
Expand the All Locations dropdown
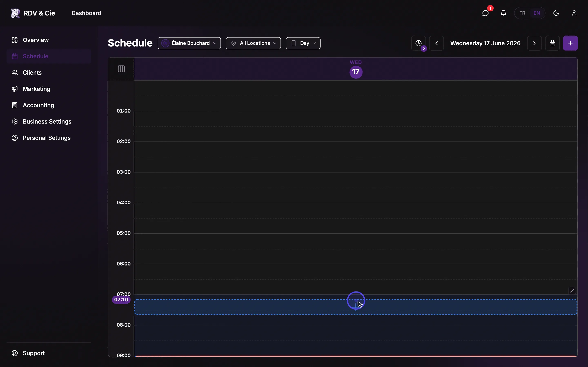[253, 43]
